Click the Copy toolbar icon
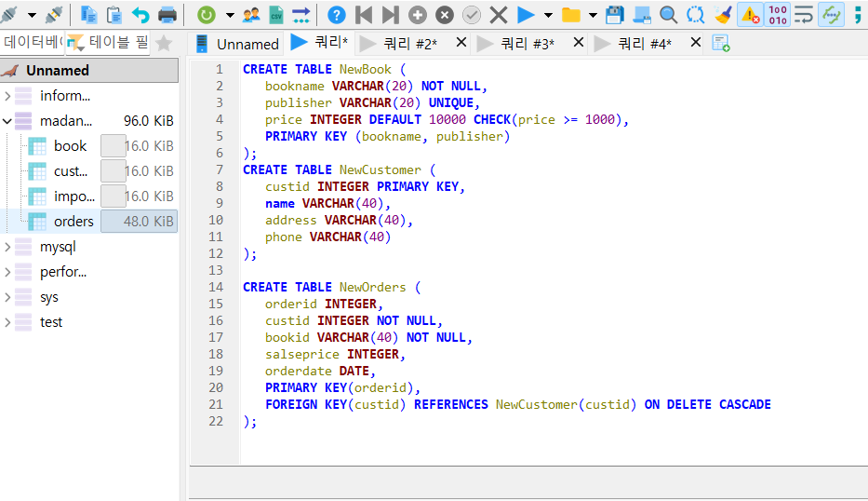Screen dimensions: 868x501 click(88, 15)
